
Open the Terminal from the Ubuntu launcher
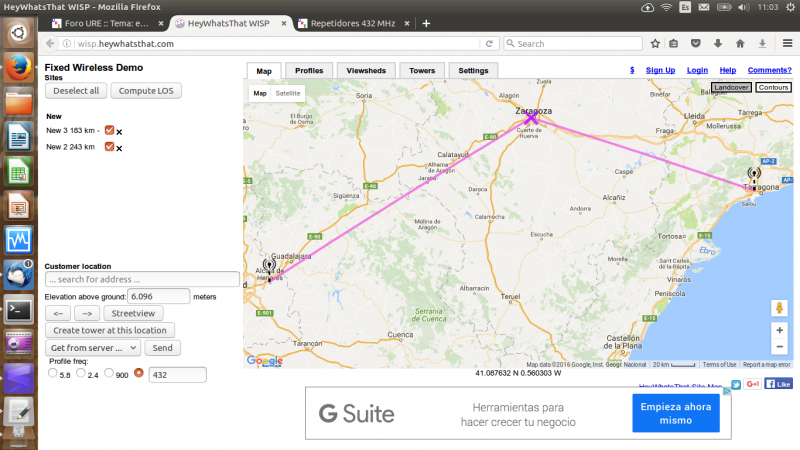pyautogui.click(x=18, y=308)
